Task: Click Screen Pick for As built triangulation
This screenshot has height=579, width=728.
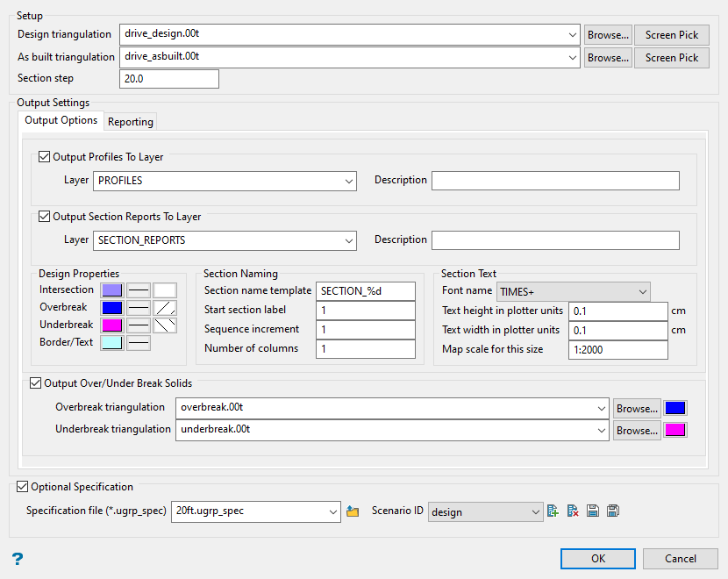Action: 672,58
